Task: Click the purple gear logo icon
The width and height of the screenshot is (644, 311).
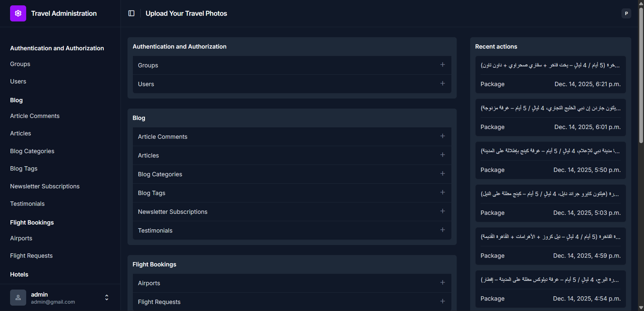Action: [18, 13]
